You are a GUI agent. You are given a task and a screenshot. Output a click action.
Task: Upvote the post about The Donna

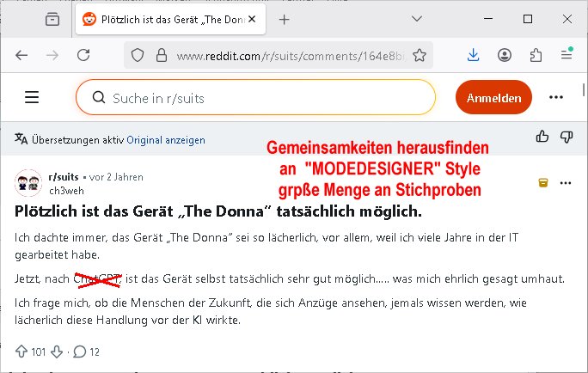[21, 351]
